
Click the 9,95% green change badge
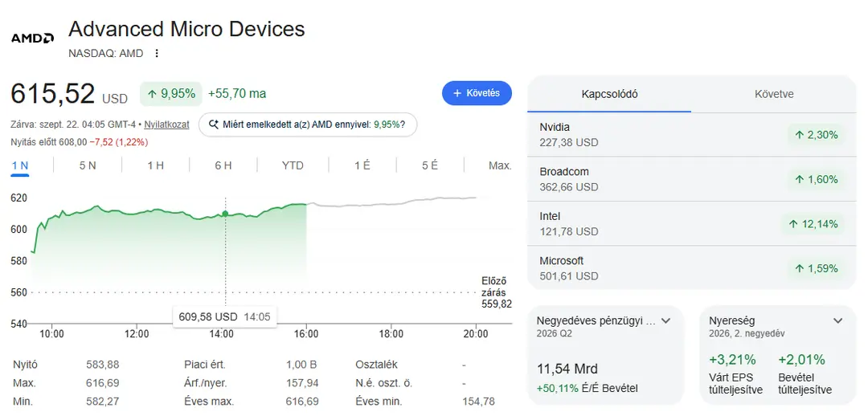171,93
